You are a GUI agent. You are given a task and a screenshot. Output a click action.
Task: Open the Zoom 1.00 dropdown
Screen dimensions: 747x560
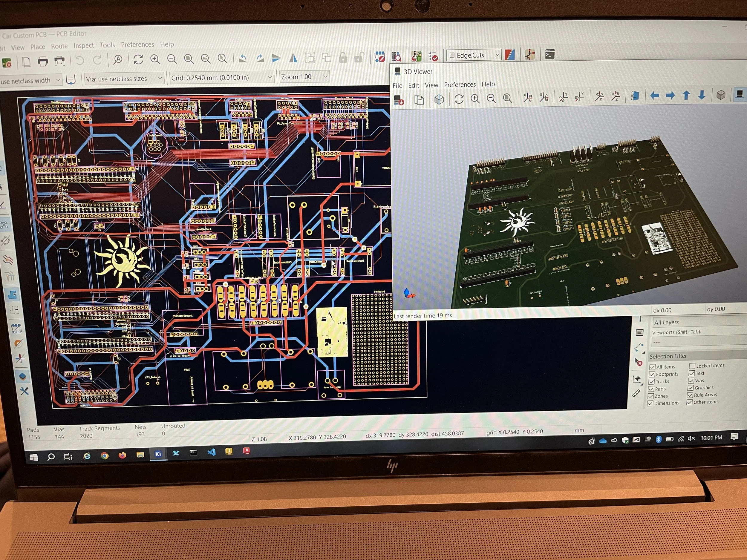325,77
